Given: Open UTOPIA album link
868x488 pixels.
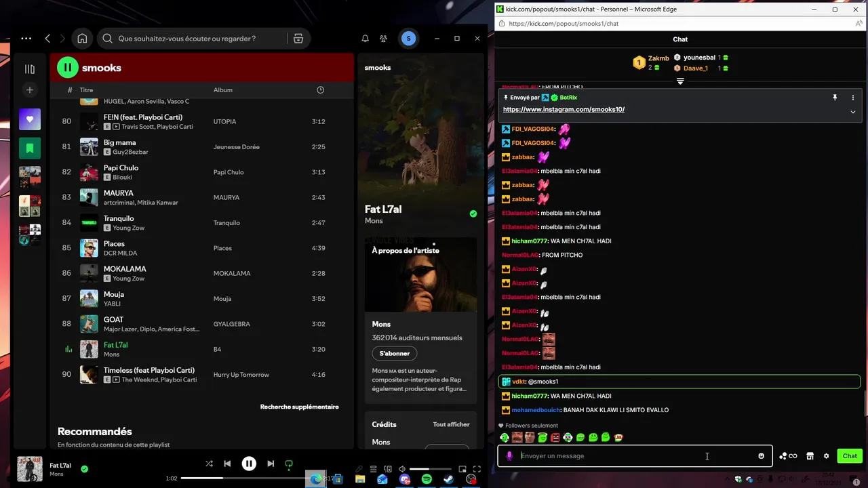Looking at the screenshot, I should (x=224, y=121).
